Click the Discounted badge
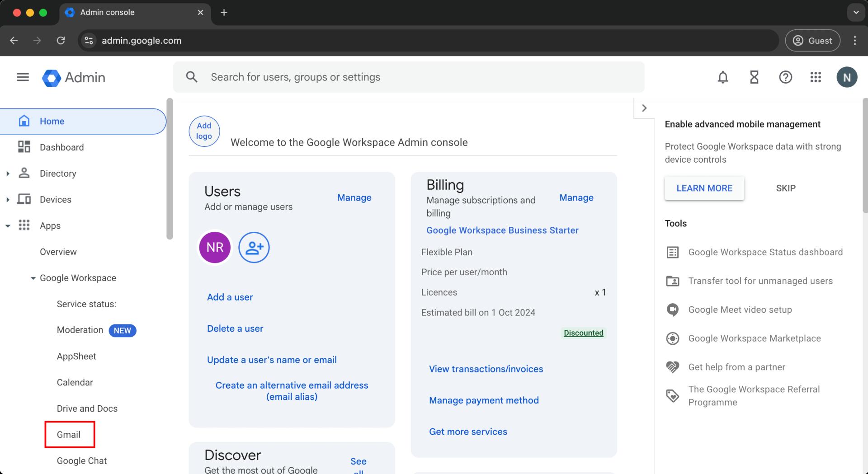The height and width of the screenshot is (474, 868). tap(584, 333)
